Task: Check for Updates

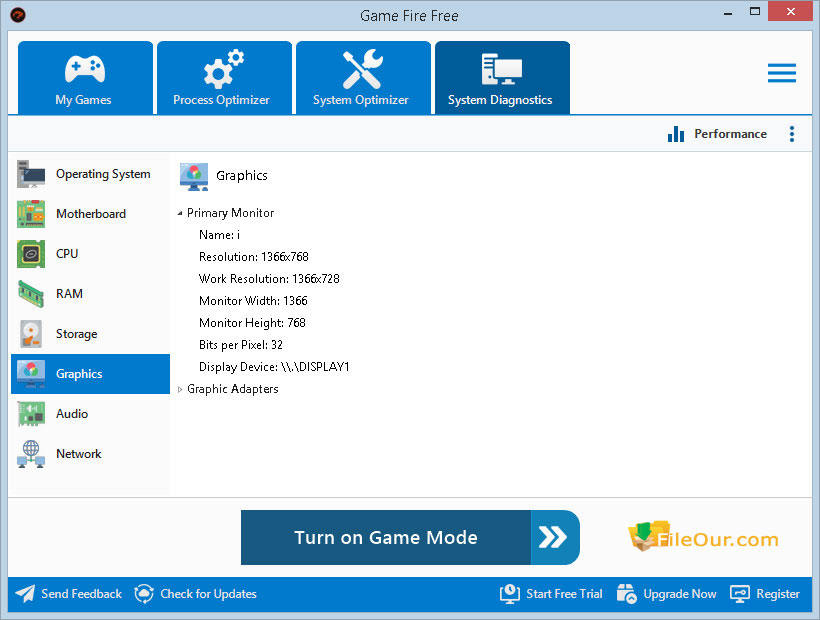Action: point(208,594)
